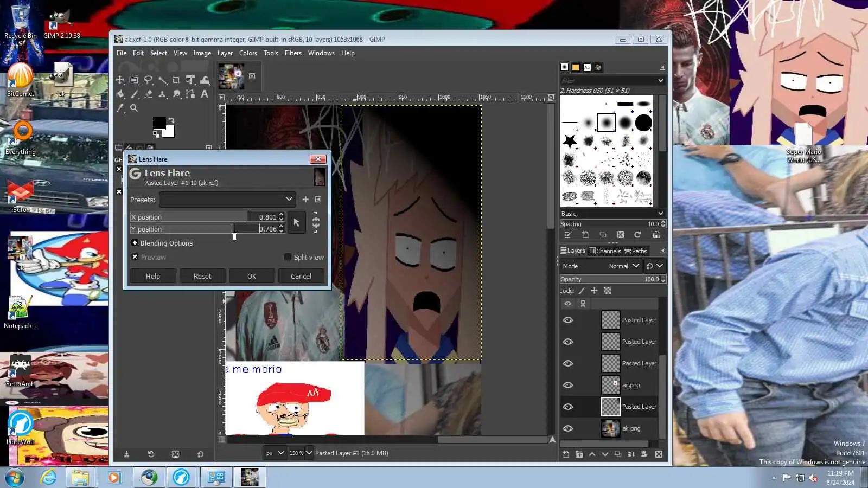This screenshot has width=868, height=488.
Task: Save current settings as named preset
Action: [x=305, y=200]
